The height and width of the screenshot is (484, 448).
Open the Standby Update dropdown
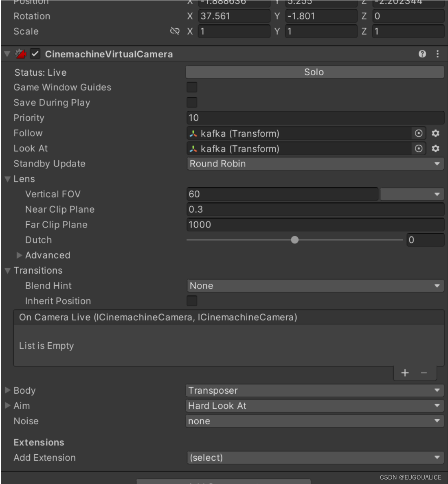(x=316, y=164)
